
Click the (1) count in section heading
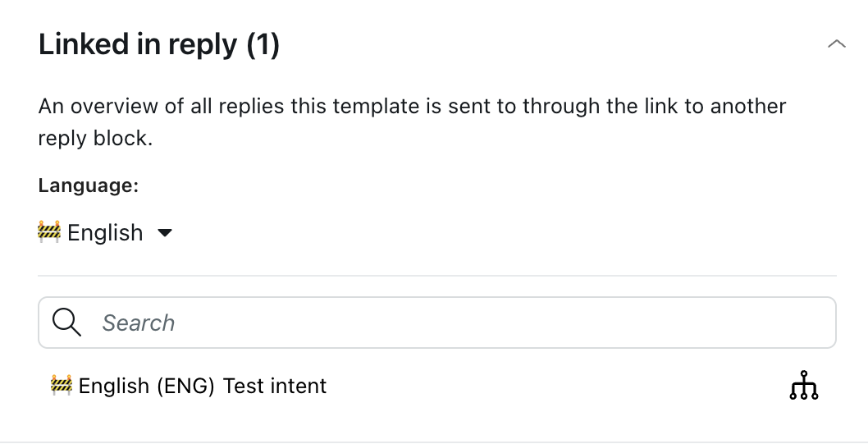(x=263, y=44)
